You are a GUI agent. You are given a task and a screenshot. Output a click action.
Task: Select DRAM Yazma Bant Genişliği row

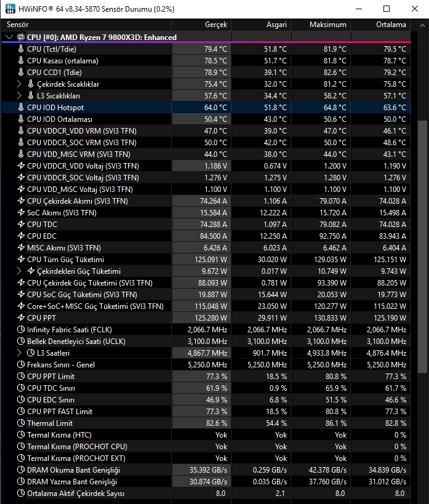coord(206,481)
